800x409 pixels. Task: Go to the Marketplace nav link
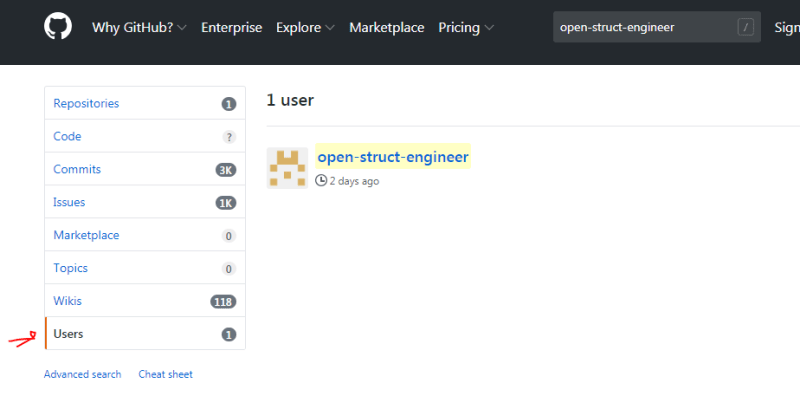coord(387,28)
